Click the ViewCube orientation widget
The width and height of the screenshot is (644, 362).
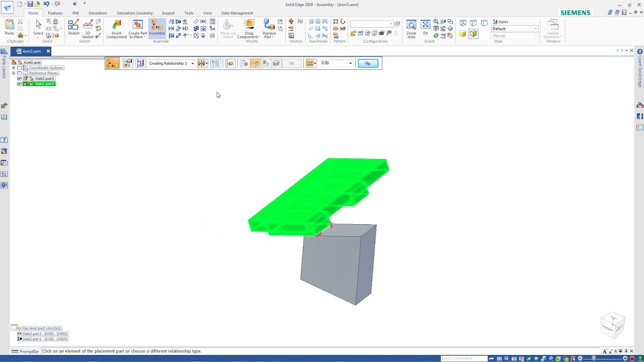click(x=613, y=325)
